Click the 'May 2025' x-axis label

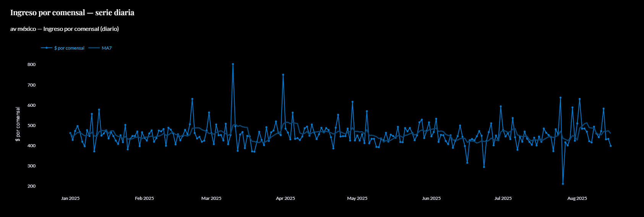357,198
